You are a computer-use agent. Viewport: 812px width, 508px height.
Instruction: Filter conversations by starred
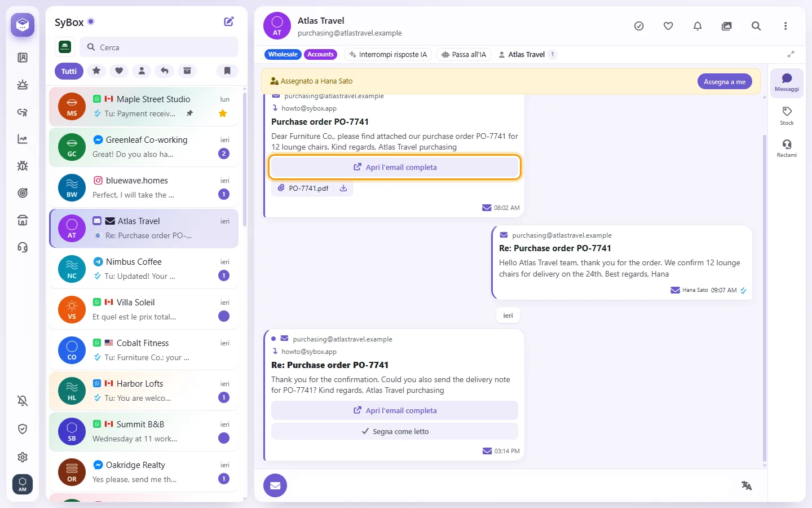[96, 71]
